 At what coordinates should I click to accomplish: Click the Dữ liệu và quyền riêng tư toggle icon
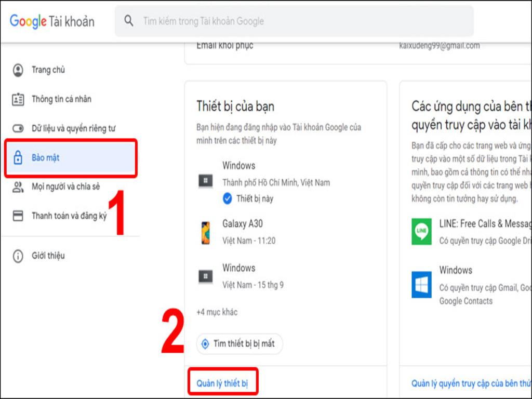coord(18,128)
